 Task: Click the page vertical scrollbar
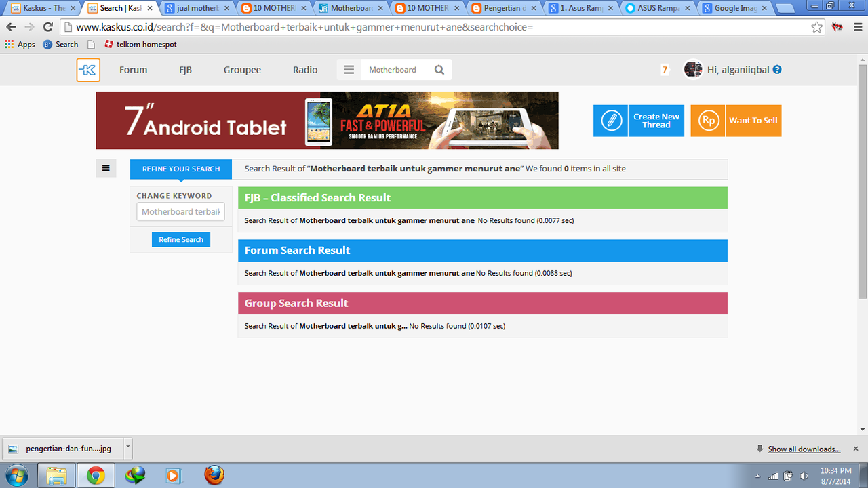point(863,182)
